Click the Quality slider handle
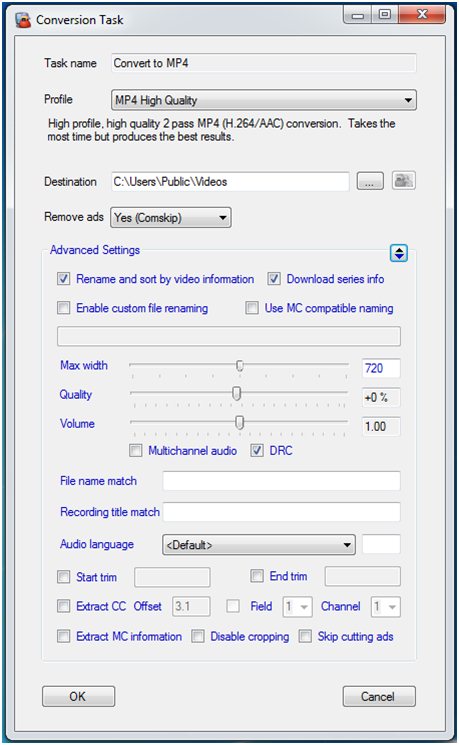The height and width of the screenshot is (745, 459). 237,393
